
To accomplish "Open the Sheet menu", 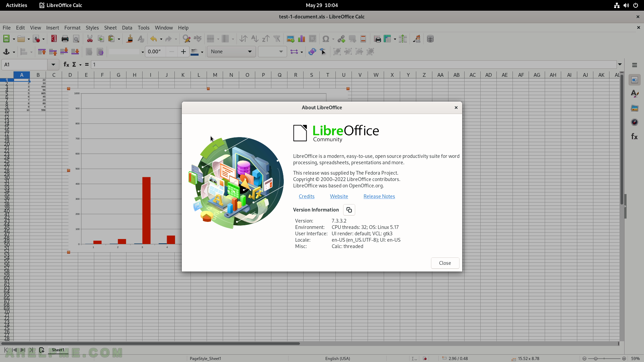I will tap(110, 28).
